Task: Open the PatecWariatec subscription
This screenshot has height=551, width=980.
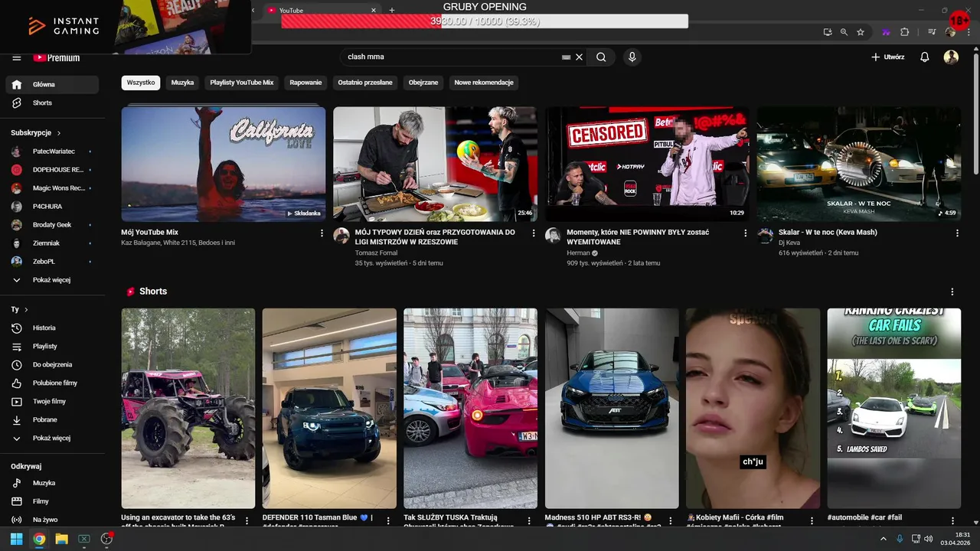Action: [52, 152]
